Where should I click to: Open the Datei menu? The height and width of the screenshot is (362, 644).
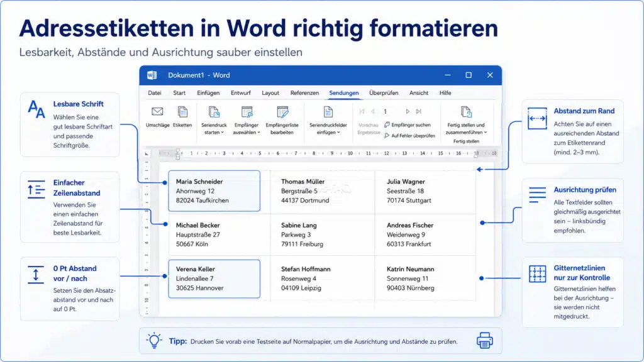click(155, 93)
